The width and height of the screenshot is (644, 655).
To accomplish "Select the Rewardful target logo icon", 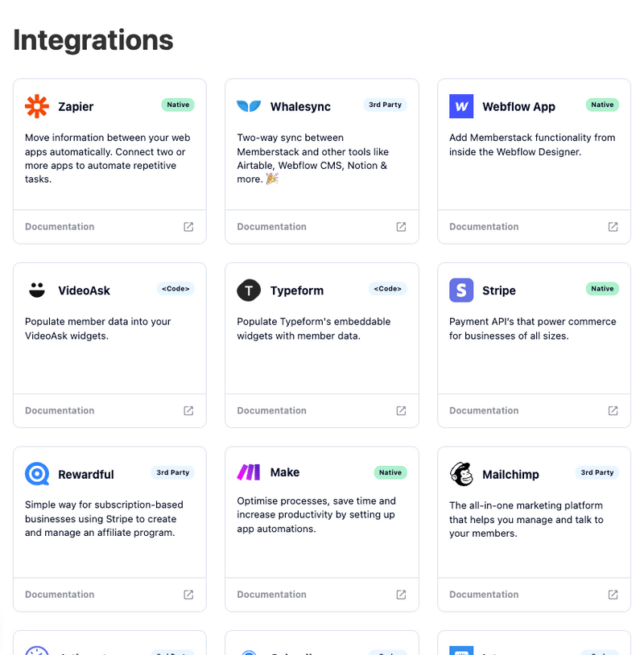I will coord(37,474).
